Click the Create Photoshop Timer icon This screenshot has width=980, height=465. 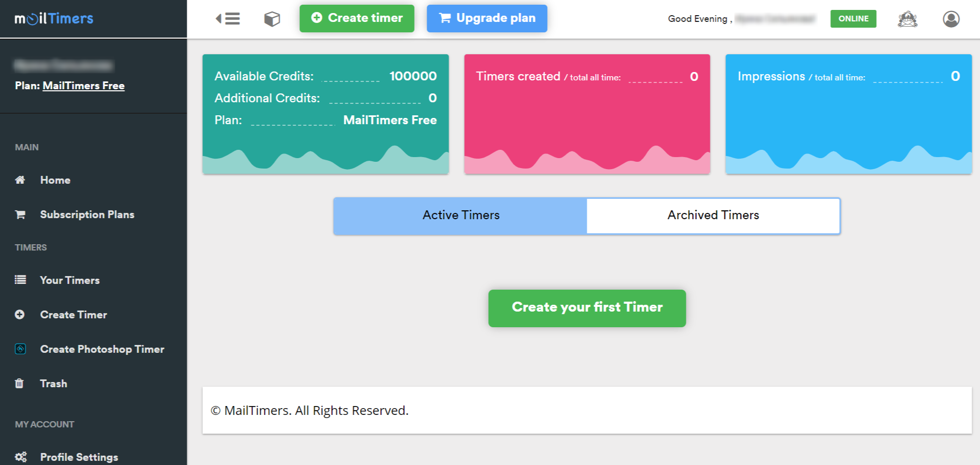20,349
